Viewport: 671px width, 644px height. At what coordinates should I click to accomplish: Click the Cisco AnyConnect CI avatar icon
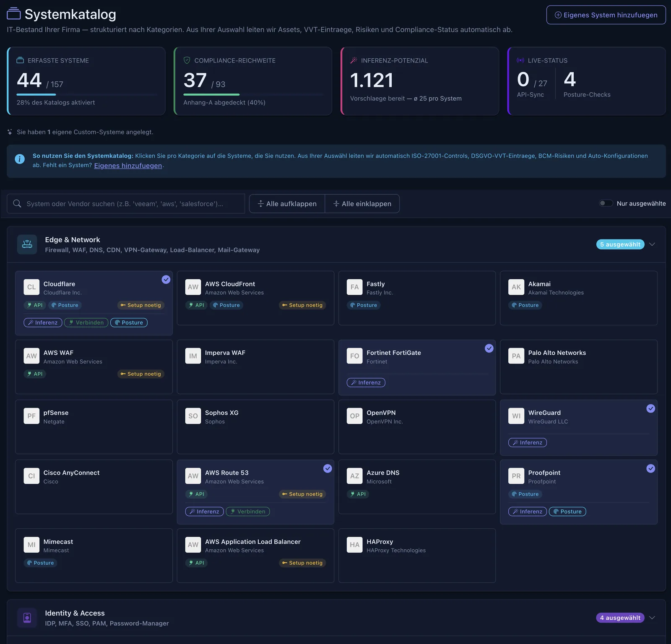click(x=31, y=476)
